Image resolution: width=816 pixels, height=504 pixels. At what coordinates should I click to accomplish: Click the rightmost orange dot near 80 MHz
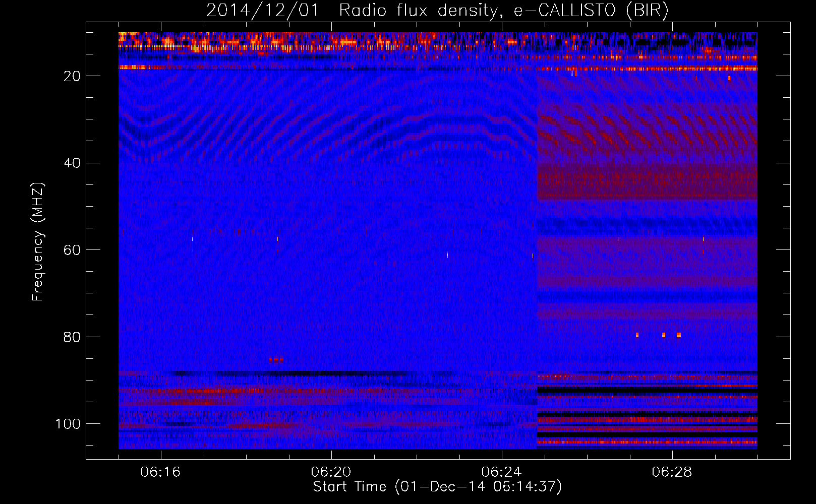(679, 335)
